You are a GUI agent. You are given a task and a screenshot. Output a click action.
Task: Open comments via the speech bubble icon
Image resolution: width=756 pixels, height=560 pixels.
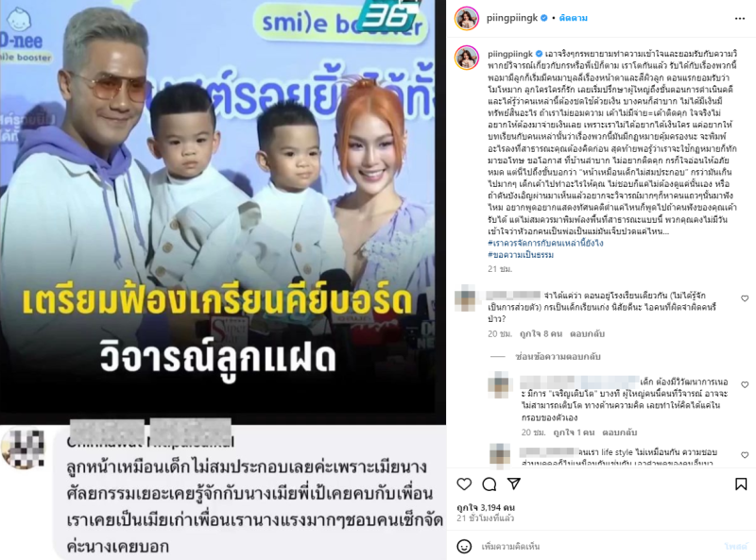(489, 484)
